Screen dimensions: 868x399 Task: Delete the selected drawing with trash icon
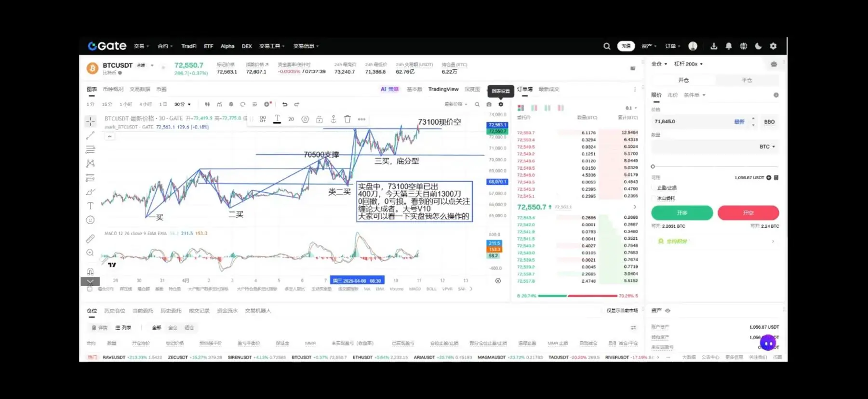pos(347,119)
